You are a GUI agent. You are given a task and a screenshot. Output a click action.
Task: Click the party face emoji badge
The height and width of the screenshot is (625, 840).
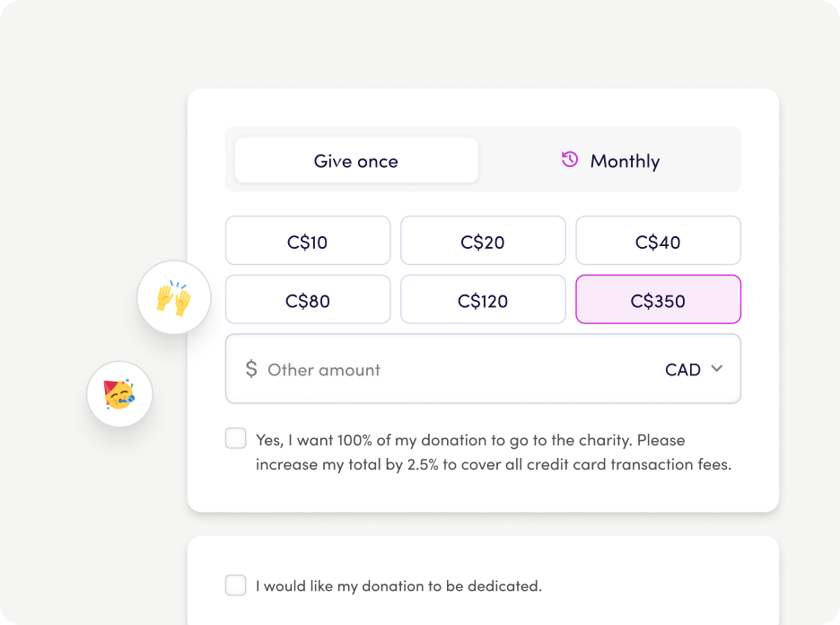click(x=119, y=394)
